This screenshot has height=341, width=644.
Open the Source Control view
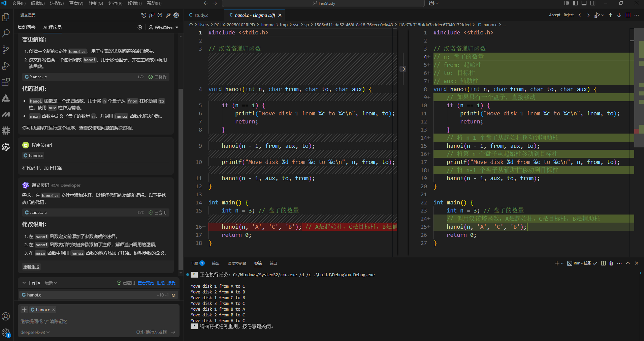click(6, 50)
